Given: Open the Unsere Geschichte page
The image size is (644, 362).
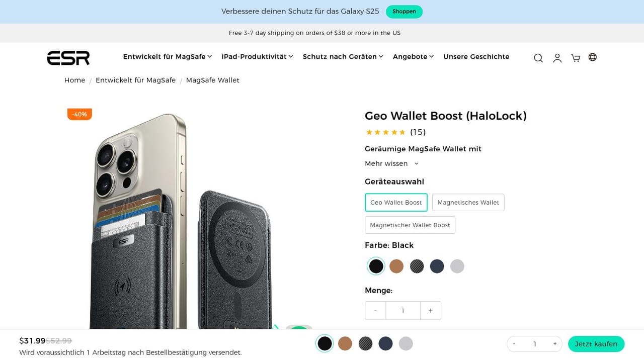Looking at the screenshot, I should tap(476, 57).
